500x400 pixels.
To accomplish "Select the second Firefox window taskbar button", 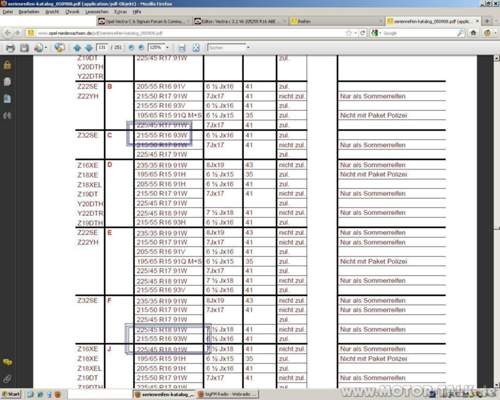I will (x=227, y=394).
